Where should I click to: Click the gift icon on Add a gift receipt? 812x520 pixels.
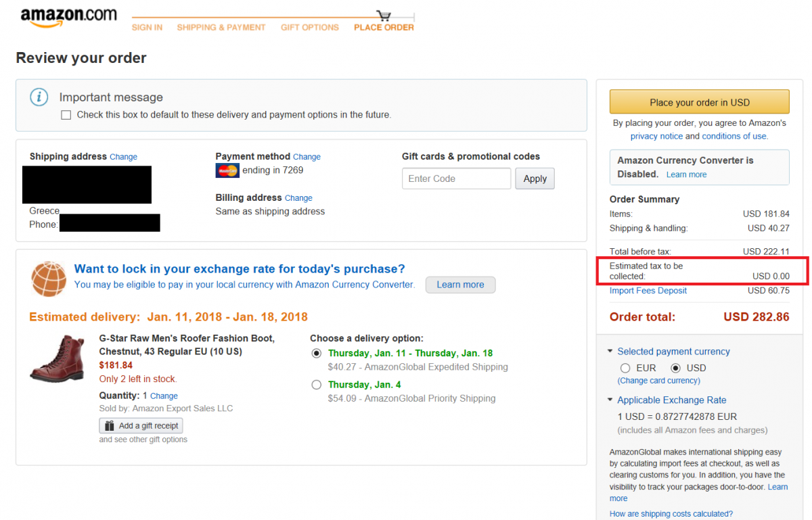click(x=110, y=426)
